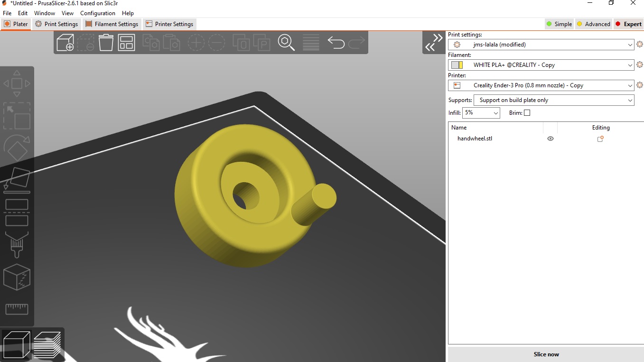The width and height of the screenshot is (644, 362).
Task: Switch to the Filament Settings tab
Action: 112,24
